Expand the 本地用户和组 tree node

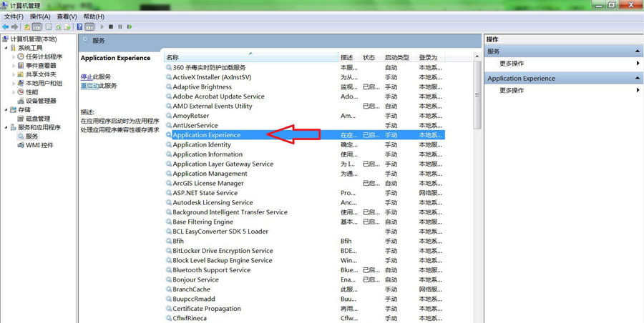click(x=14, y=84)
